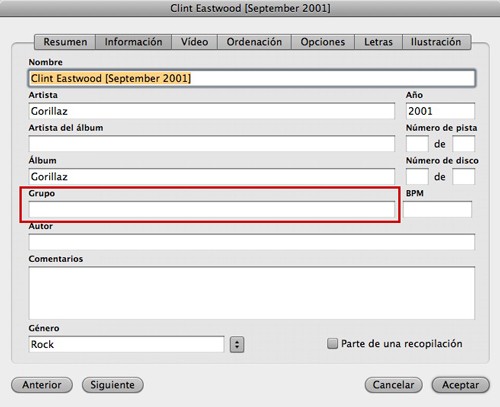The height and width of the screenshot is (407, 500).
Task: Click the Género combo box showing Rock
Action: click(126, 344)
